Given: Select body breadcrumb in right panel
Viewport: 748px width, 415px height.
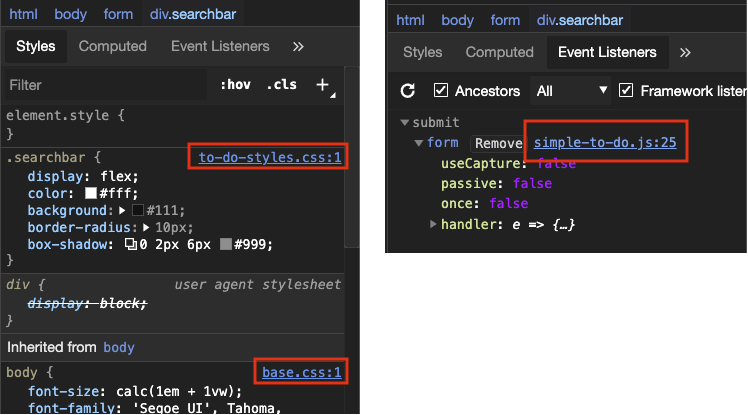Looking at the screenshot, I should click(x=457, y=20).
